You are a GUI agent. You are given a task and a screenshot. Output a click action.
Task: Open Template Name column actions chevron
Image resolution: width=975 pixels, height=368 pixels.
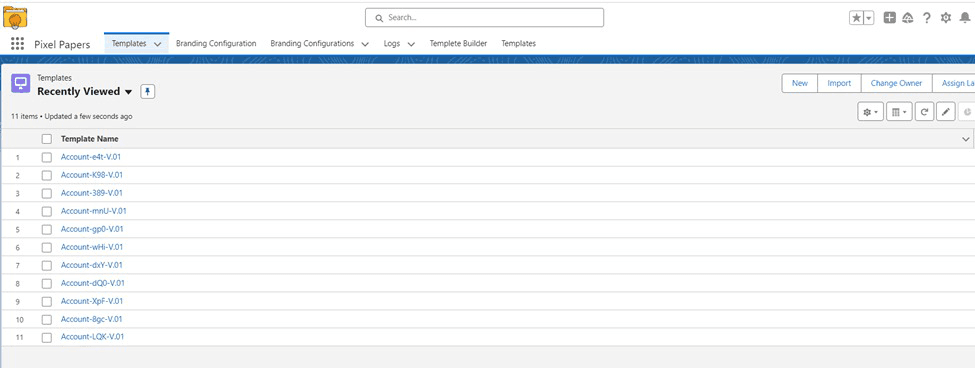[966, 139]
